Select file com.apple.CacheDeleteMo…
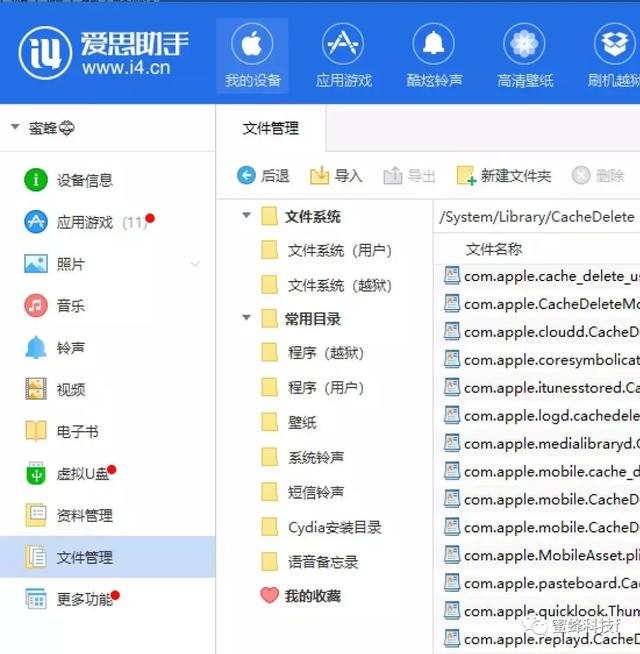This screenshot has height=654, width=640. (x=542, y=304)
